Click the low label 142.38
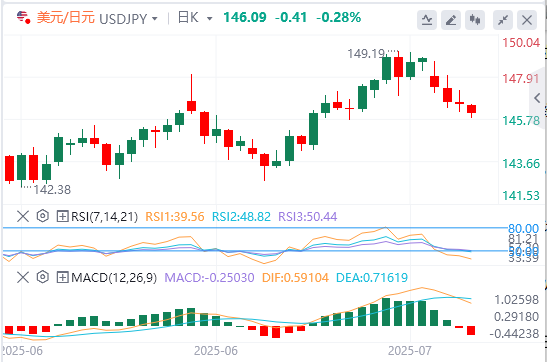Viewport: 547px width, 362px height. 52,190
